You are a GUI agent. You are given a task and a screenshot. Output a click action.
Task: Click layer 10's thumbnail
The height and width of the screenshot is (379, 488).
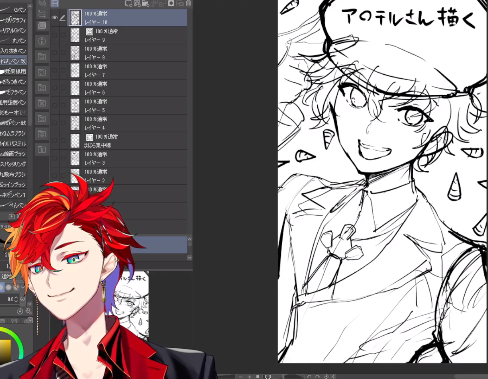[75, 18]
